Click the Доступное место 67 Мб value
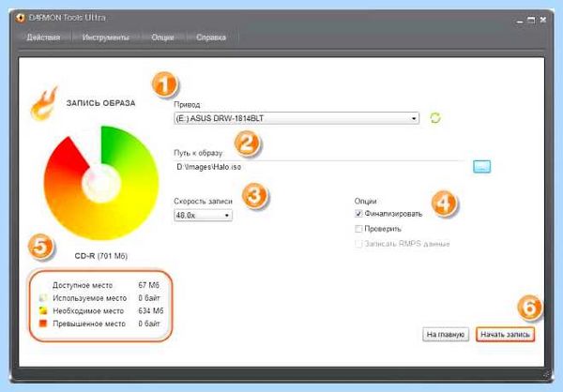Image resolution: width=563 pixels, height=392 pixels. pyautogui.click(x=148, y=285)
